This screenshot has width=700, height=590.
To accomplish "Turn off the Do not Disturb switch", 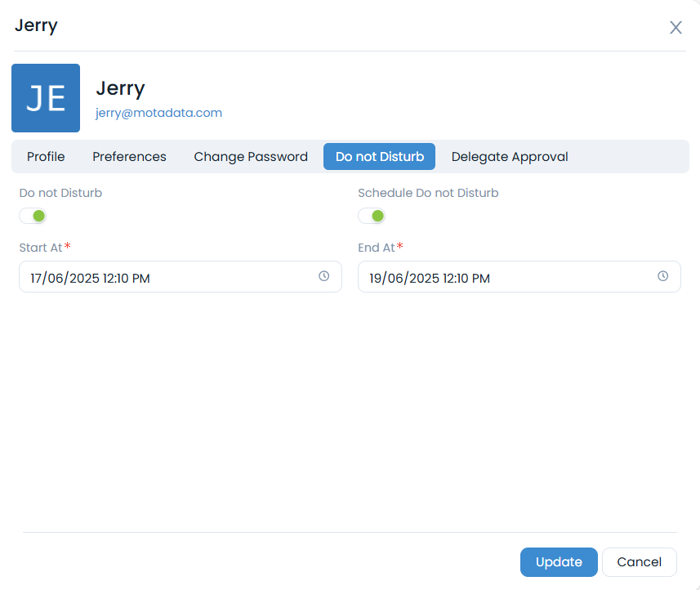I will 33,216.
